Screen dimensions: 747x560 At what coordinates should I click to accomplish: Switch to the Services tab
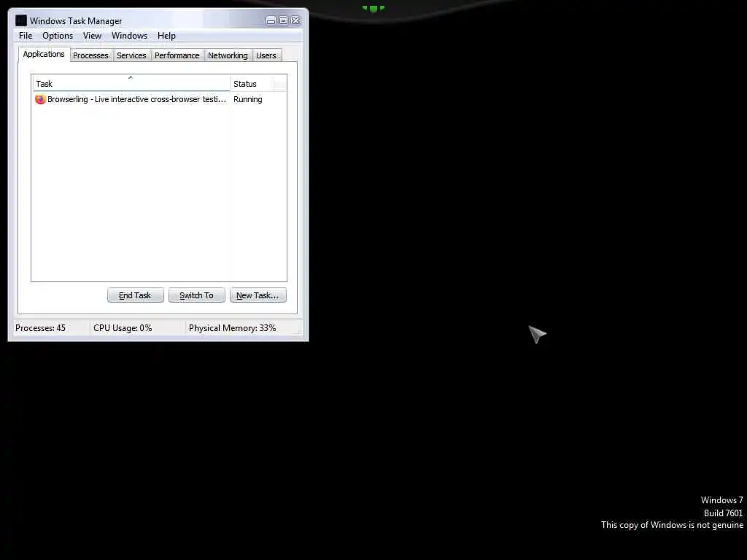(x=131, y=55)
